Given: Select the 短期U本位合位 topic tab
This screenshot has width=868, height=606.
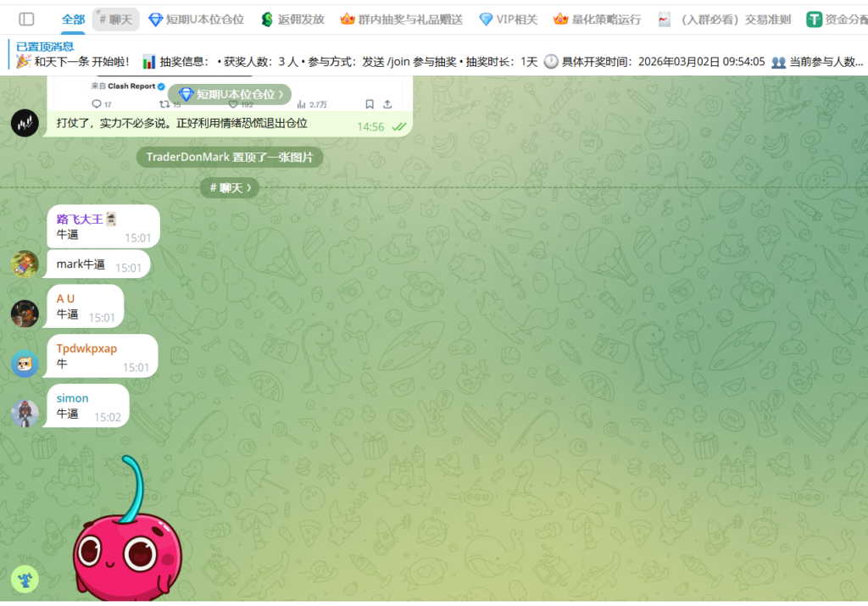Looking at the screenshot, I should tap(196, 19).
